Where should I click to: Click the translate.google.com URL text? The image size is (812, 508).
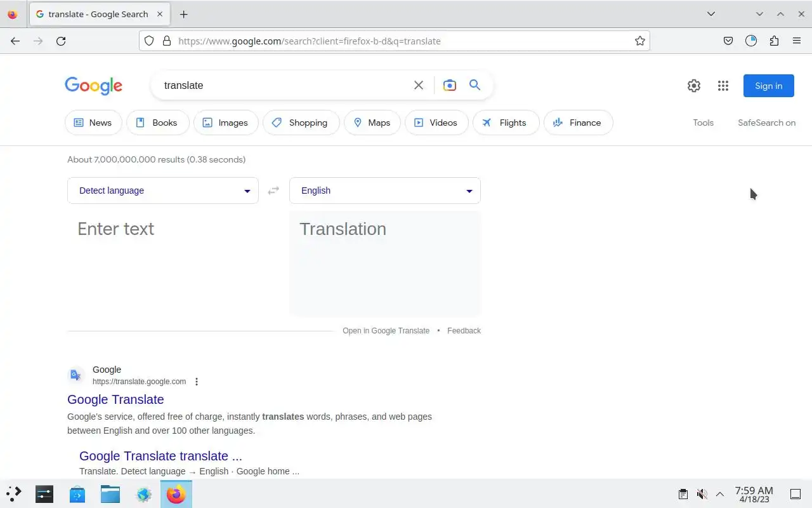(140, 382)
